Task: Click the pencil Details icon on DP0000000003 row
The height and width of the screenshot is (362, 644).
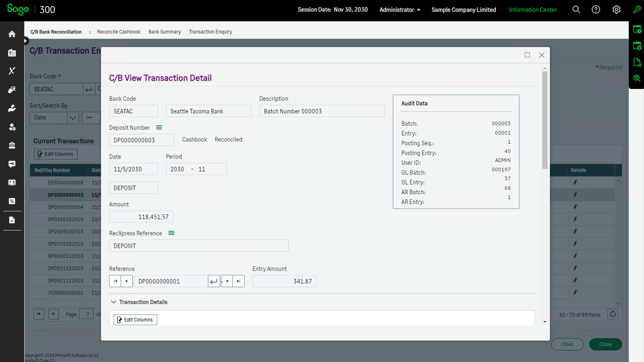Action: coord(575,195)
